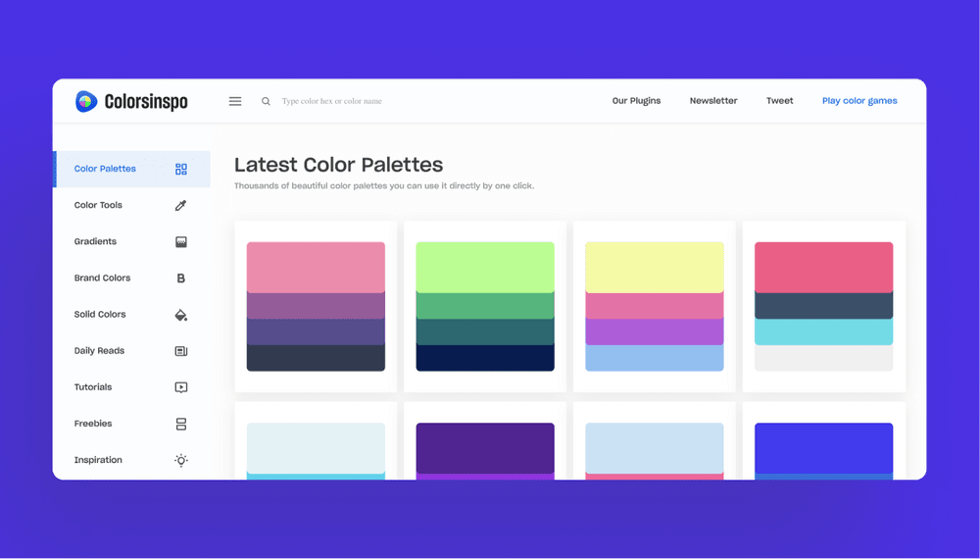
Task: Click the Gradients image icon
Action: [x=181, y=242]
